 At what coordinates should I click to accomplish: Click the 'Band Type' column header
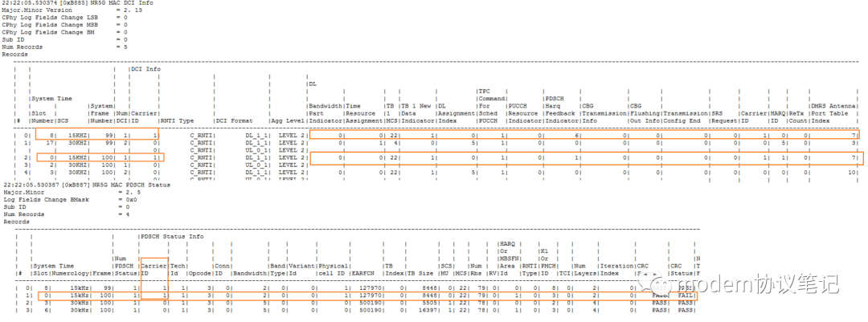[277, 270]
